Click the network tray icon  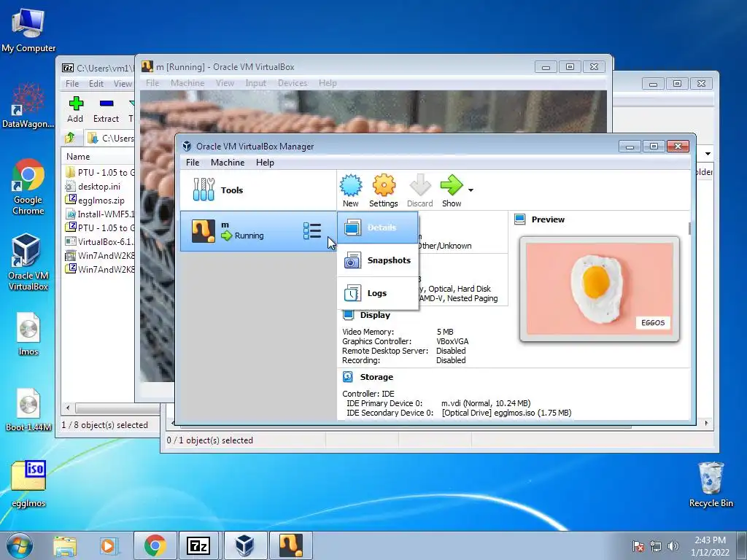tap(656, 545)
